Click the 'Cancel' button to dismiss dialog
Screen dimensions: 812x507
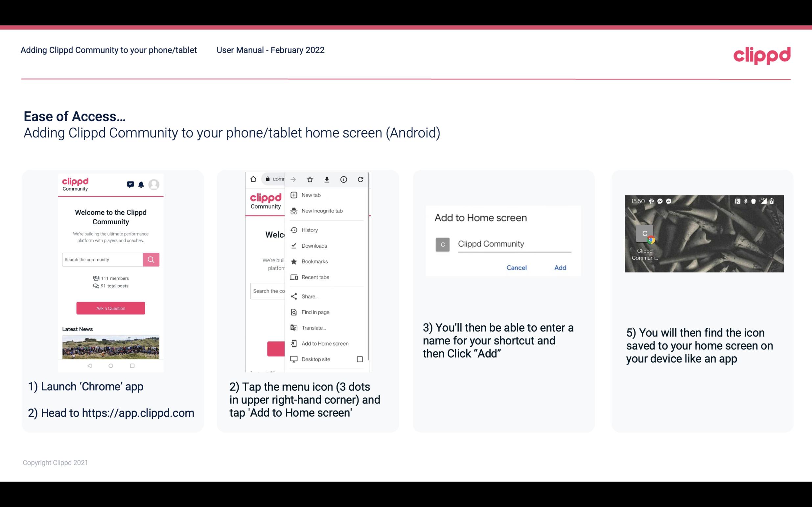(x=516, y=267)
